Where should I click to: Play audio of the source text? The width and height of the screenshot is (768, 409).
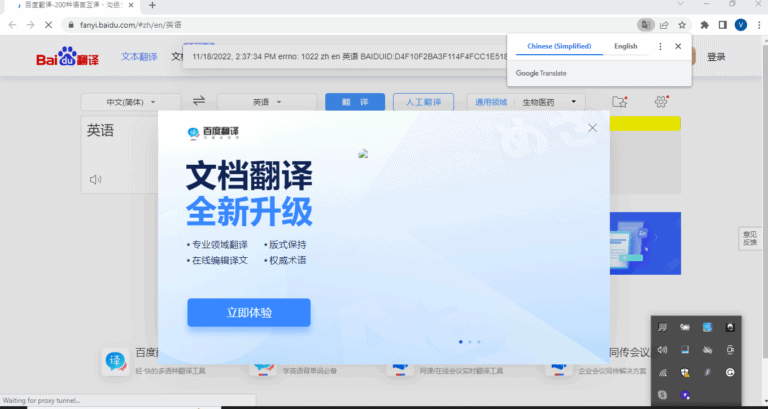[96, 180]
